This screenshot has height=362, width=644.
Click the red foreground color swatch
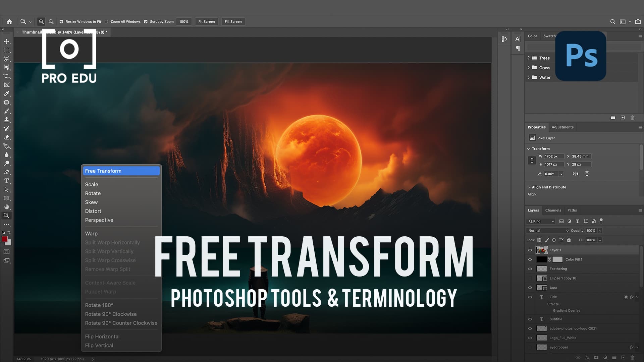click(x=5, y=239)
